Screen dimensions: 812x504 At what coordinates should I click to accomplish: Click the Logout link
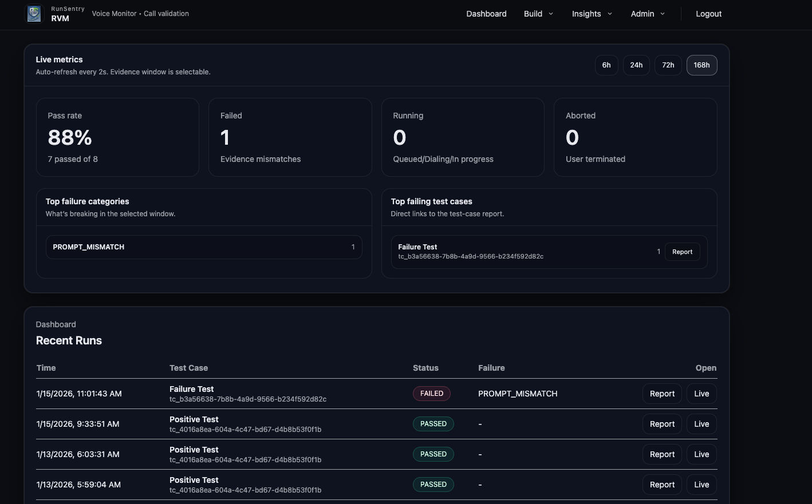[x=708, y=14]
